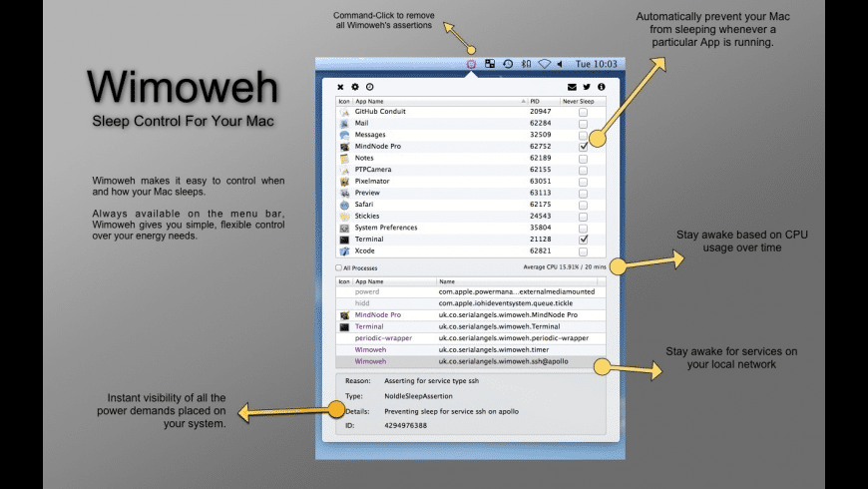Select the hidd assertion row
Image resolution: width=868 pixels, height=489 pixels.
[x=471, y=303]
